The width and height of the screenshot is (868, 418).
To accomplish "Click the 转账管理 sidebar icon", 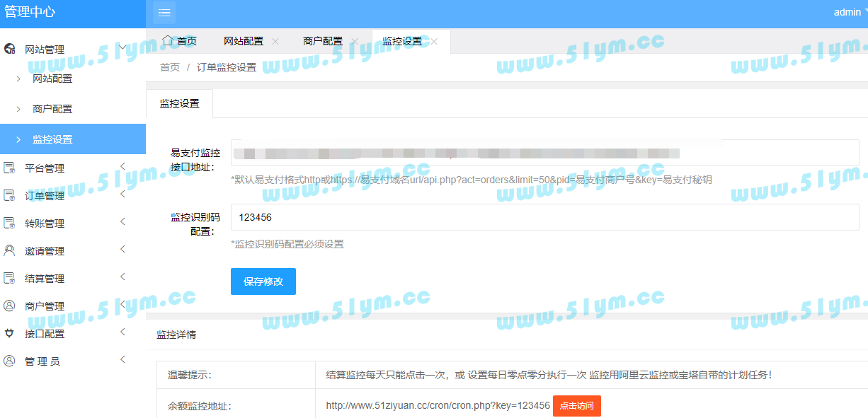I will tap(10, 223).
